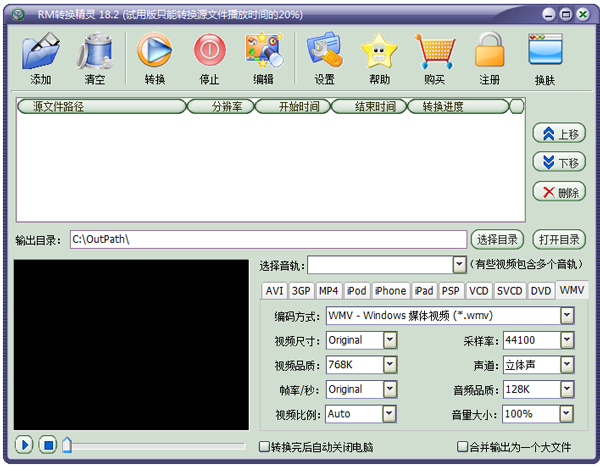Image resolution: width=600 pixels, height=467 pixels.
Task: Open the 音量大小 100% dropdown
Action: point(566,414)
